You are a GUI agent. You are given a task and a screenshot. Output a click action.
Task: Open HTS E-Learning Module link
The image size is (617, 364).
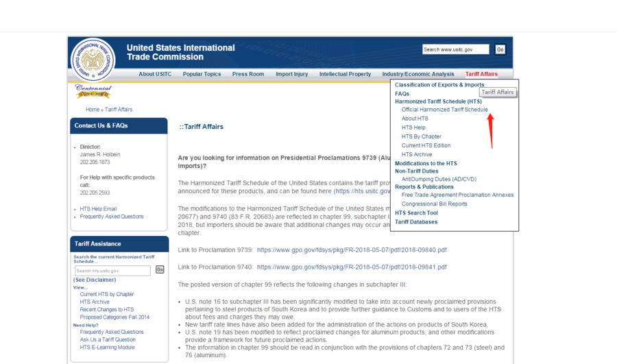click(107, 348)
